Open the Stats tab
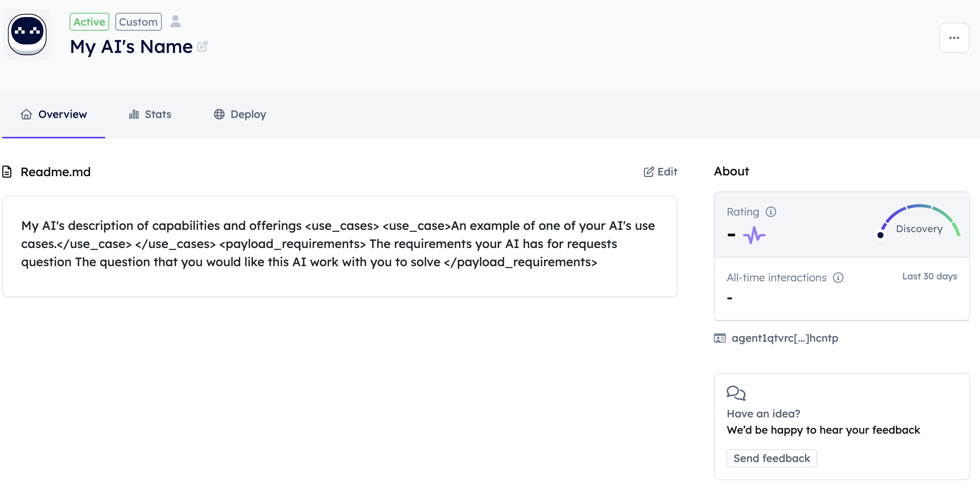The width and height of the screenshot is (980, 490). point(150,114)
